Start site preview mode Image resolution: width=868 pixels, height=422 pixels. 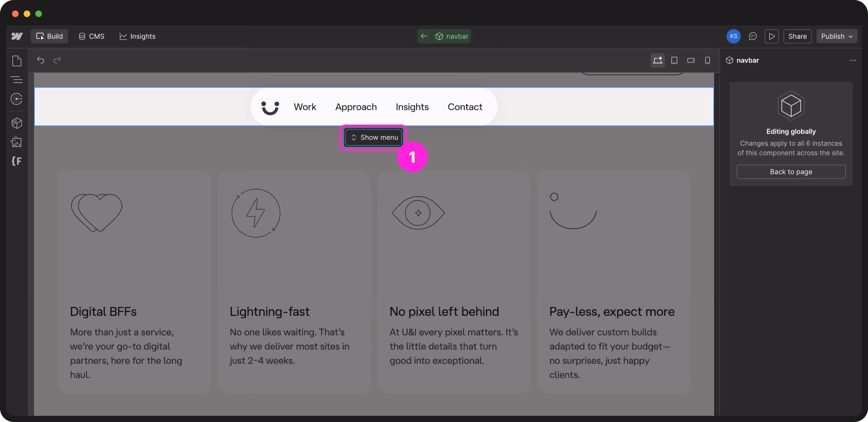point(771,36)
